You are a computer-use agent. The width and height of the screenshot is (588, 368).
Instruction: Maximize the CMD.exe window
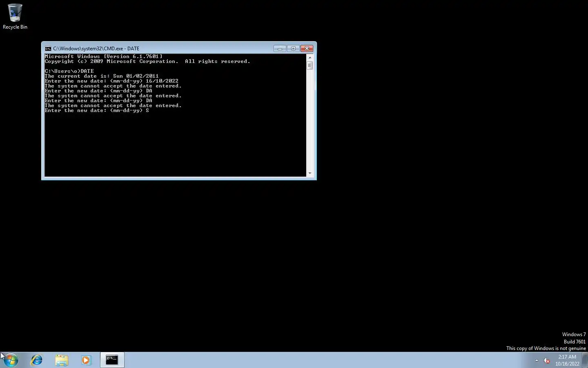click(293, 48)
